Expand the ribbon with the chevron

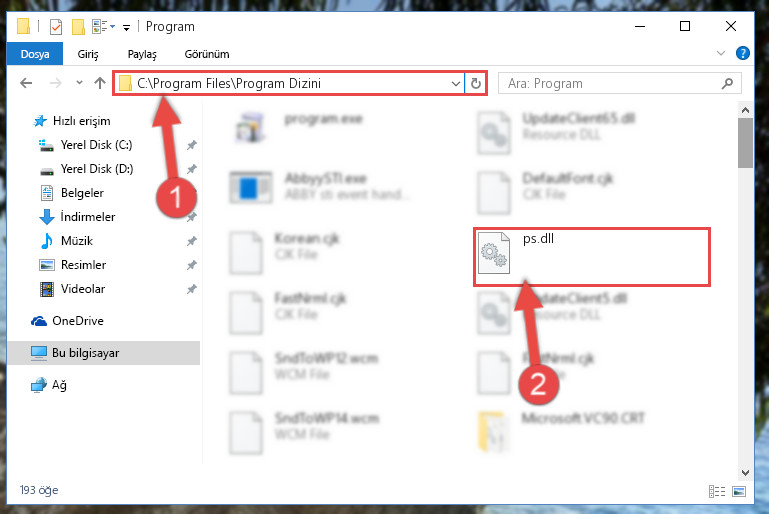point(720,53)
